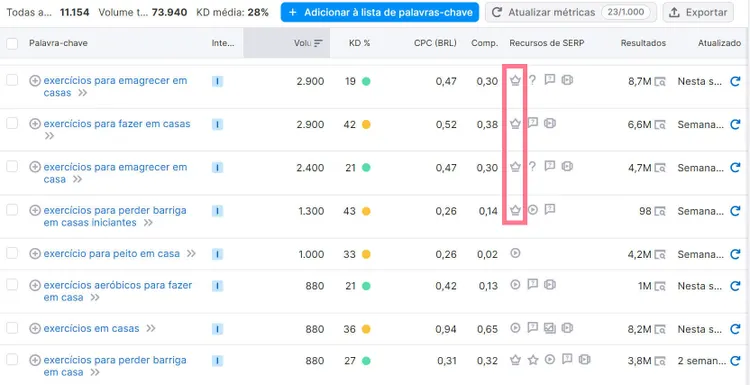Screen dimensions: 750x385
Task: Click intent badge 'I' in 'exercícios em casas' row
Action: point(217,329)
